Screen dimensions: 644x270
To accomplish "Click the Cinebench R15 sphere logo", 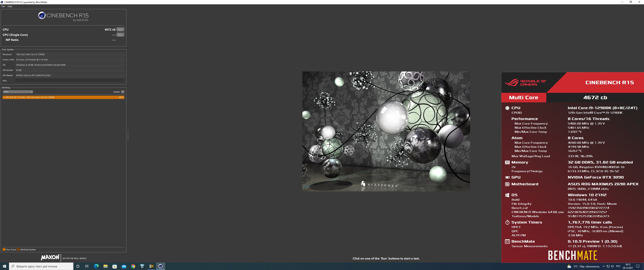I will tap(42, 16).
